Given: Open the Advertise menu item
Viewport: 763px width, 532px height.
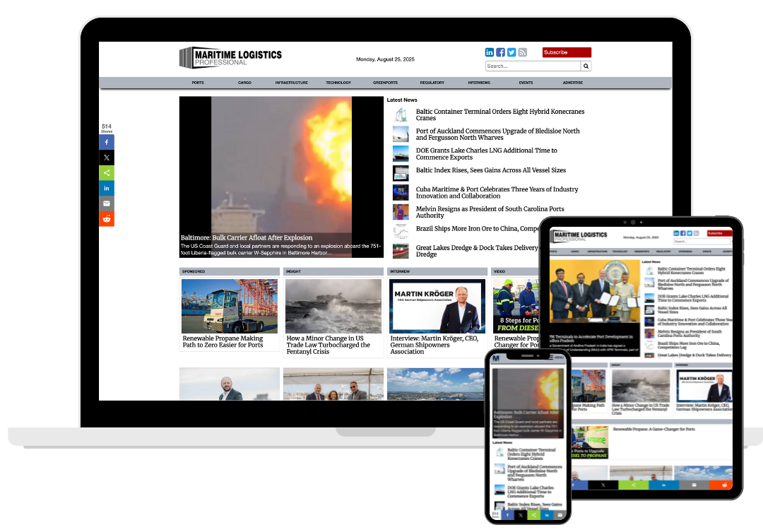Looking at the screenshot, I should (573, 83).
